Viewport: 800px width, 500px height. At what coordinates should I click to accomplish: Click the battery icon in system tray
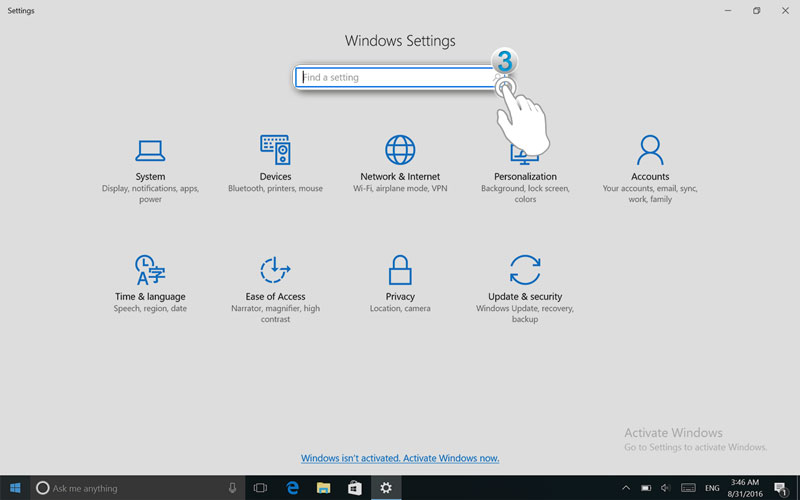(x=646, y=488)
